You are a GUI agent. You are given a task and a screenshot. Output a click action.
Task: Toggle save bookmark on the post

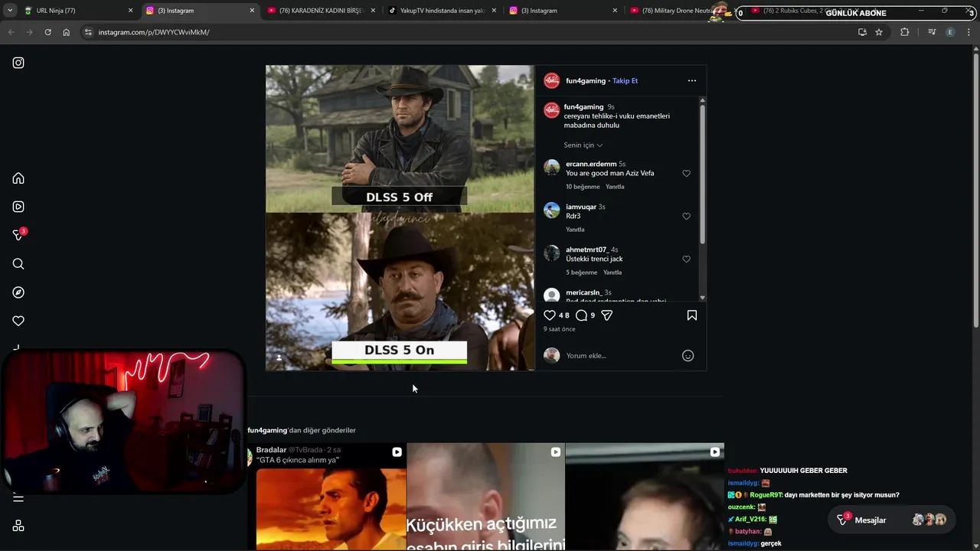click(x=692, y=315)
